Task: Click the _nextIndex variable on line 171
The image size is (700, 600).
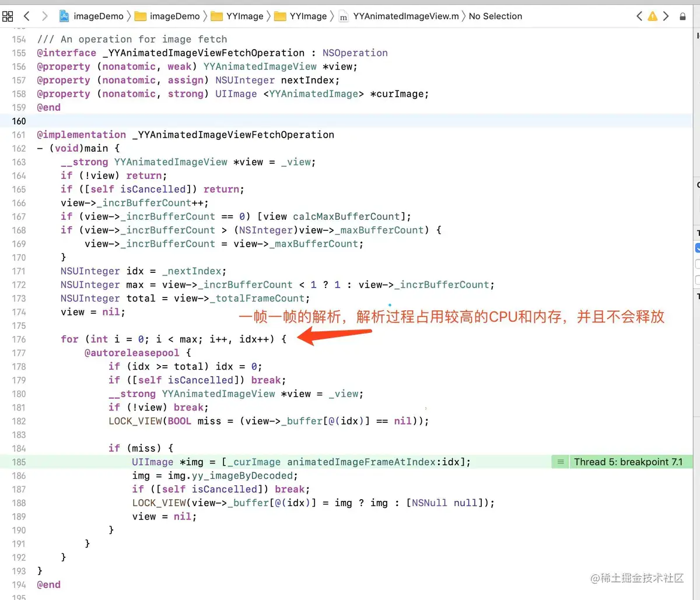Action: (x=192, y=271)
